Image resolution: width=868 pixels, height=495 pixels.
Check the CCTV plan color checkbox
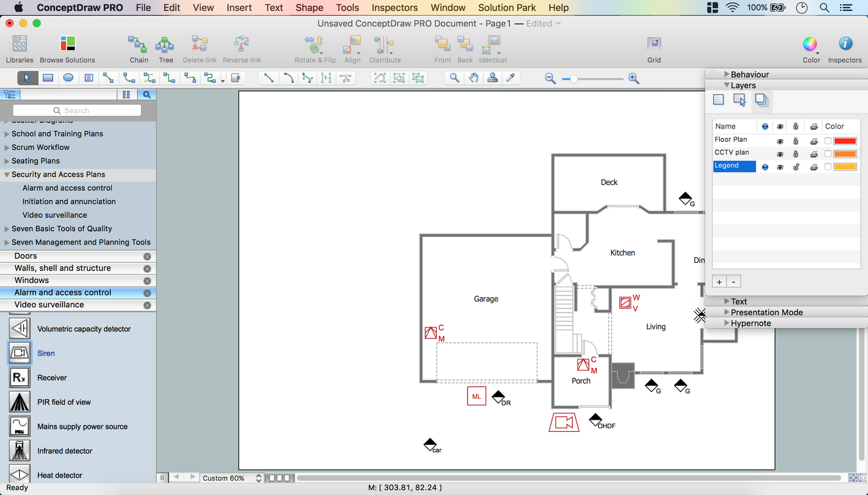pyautogui.click(x=828, y=154)
